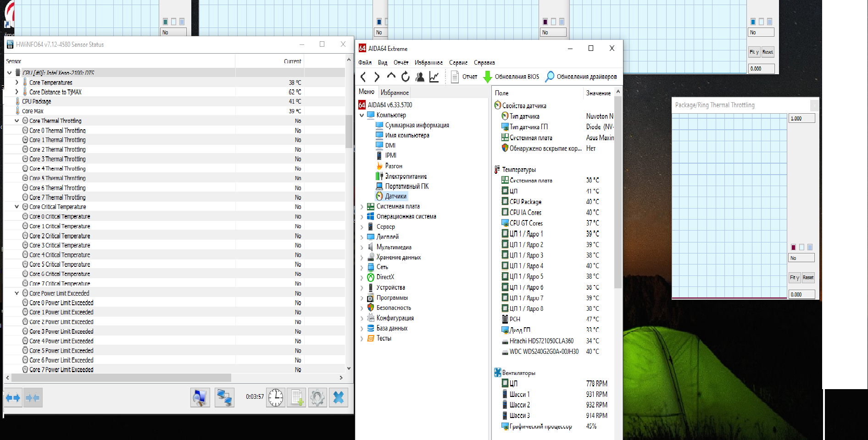Click the blue X icon in HWiNFO64 toolbar

339,398
